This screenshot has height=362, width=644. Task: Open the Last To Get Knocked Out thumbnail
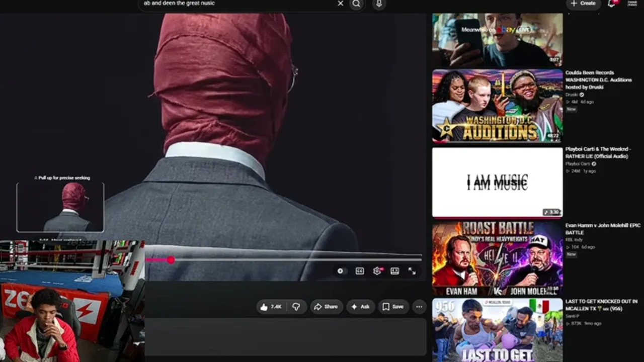click(x=497, y=330)
